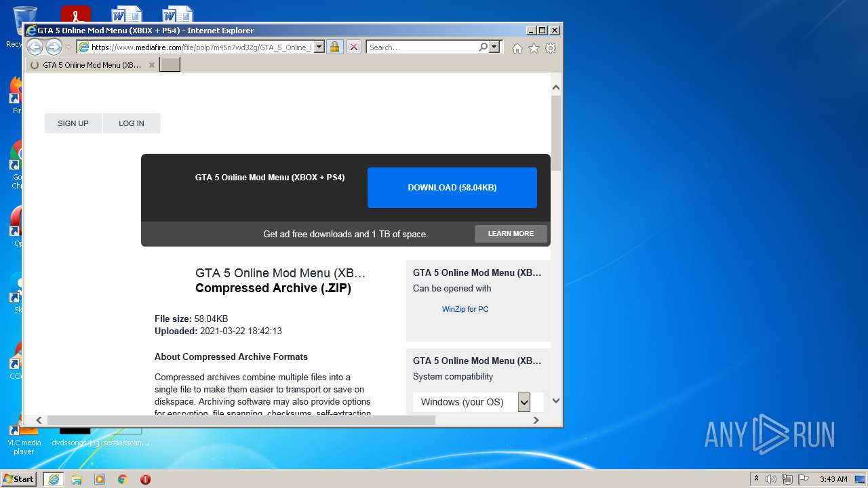Image resolution: width=868 pixels, height=488 pixels.
Task: Click the volume speaker tray icon
Action: click(x=771, y=479)
